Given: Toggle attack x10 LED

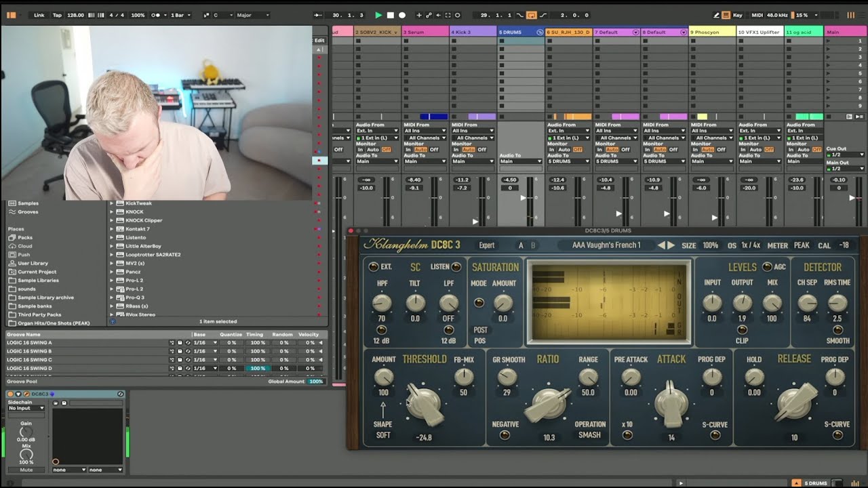Looking at the screenshot, I should [627, 435].
